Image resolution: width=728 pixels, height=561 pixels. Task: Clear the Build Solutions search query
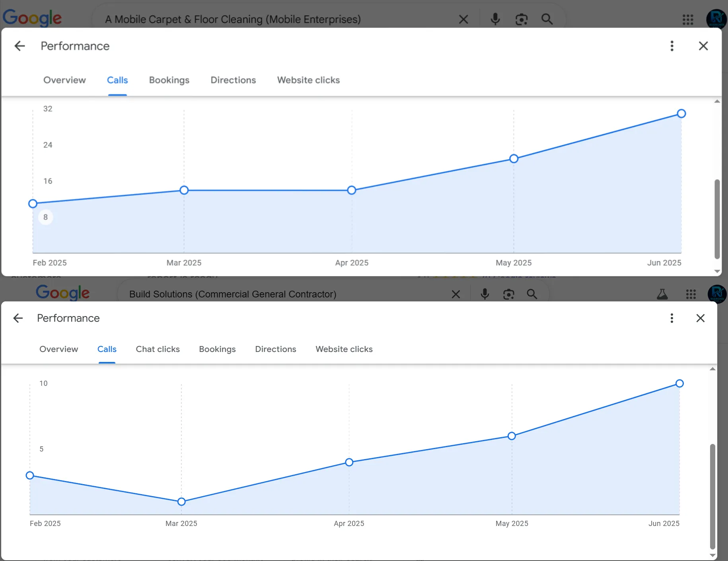[x=456, y=294]
